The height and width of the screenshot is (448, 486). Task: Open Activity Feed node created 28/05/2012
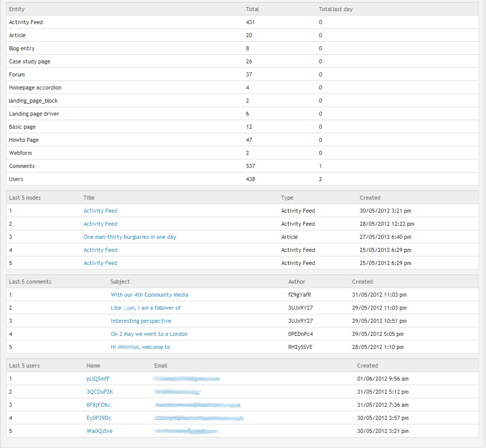101,224
